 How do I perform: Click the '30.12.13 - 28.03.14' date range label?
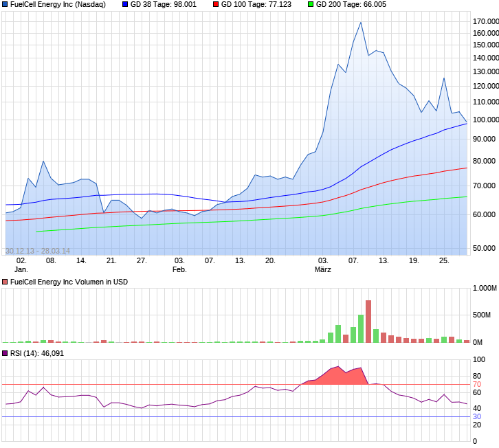coord(38,251)
